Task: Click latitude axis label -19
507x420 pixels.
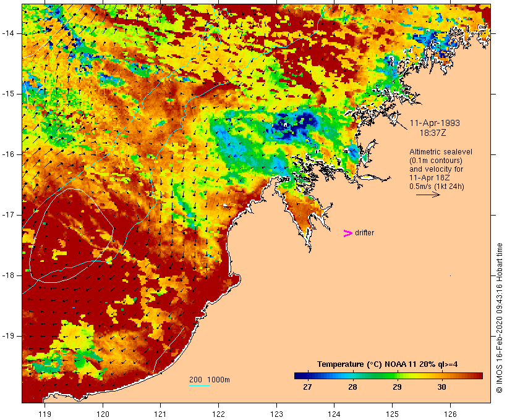Action: 8,336
